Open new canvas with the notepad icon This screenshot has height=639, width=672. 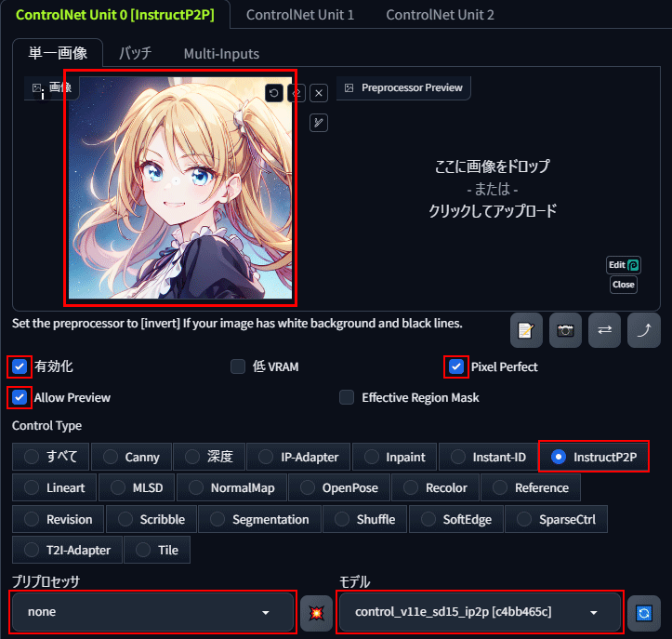526,330
